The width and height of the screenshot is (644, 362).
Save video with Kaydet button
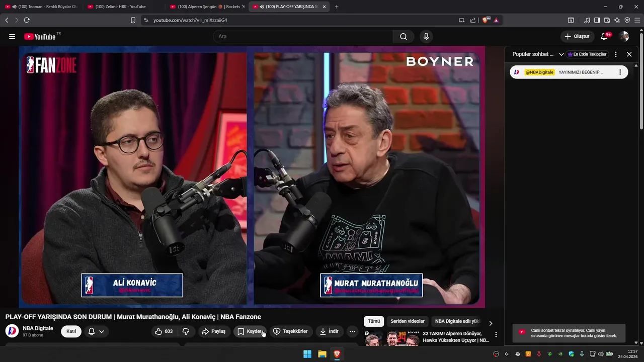pyautogui.click(x=250, y=331)
